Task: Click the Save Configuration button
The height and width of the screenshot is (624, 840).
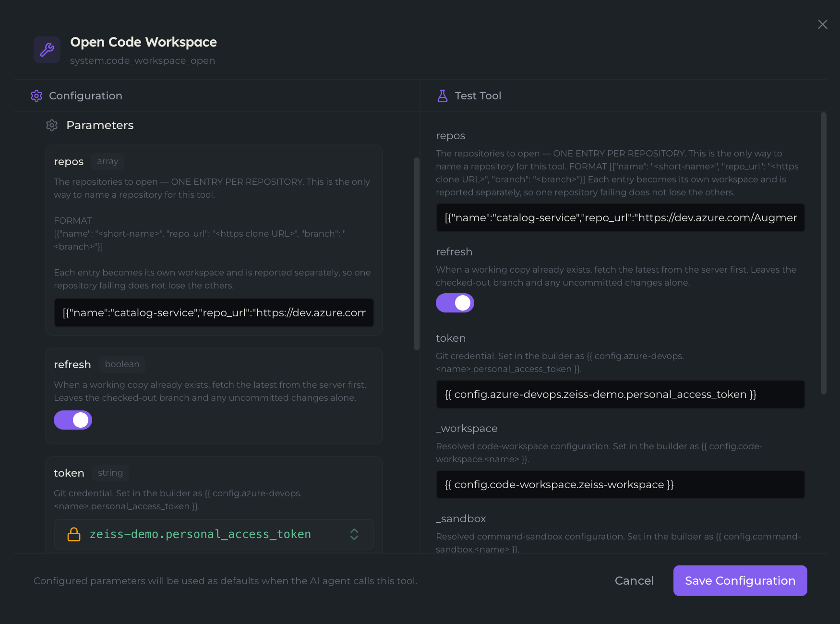Action: (x=740, y=581)
